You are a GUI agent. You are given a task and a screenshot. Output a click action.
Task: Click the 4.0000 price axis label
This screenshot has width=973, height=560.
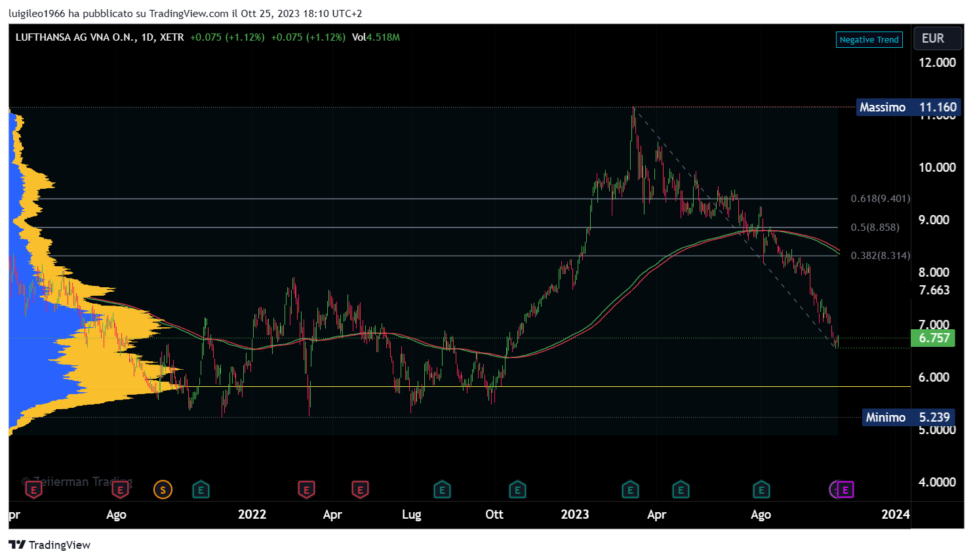[x=938, y=483]
